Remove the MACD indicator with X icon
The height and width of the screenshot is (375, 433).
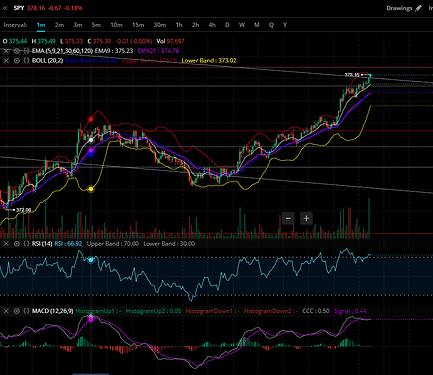click(x=6, y=311)
